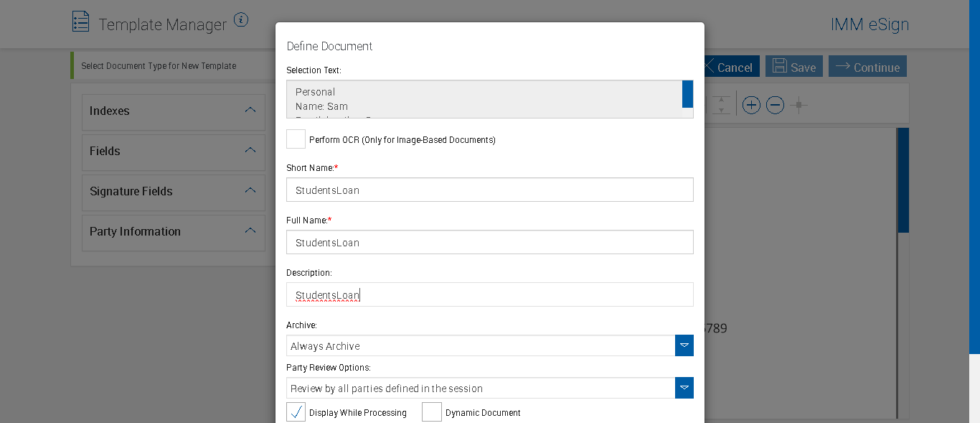Click the IMM eSign link
This screenshot has height=423, width=980.
click(x=870, y=24)
